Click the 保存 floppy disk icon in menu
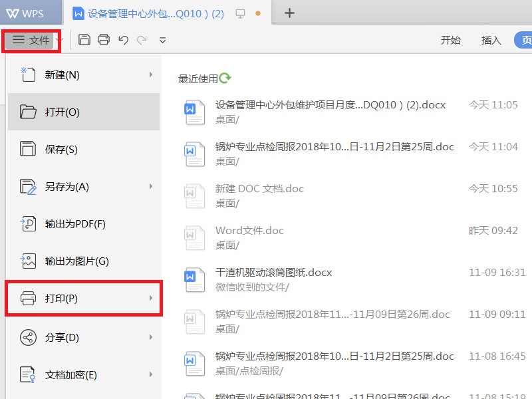Screen dimensions: 532x399 tap(28, 148)
